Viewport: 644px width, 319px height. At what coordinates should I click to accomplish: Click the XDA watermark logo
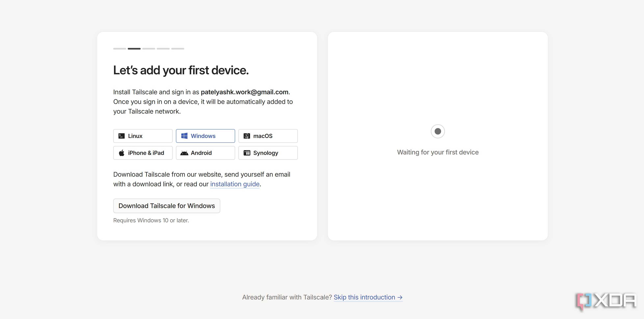606,301
